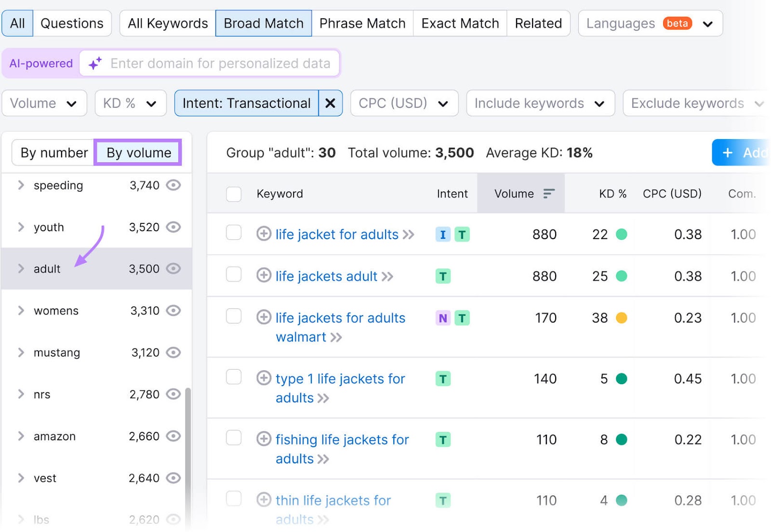Viewport: 771px width, 532px height.
Task: Expand the womens keyword group
Action: [x=21, y=311]
